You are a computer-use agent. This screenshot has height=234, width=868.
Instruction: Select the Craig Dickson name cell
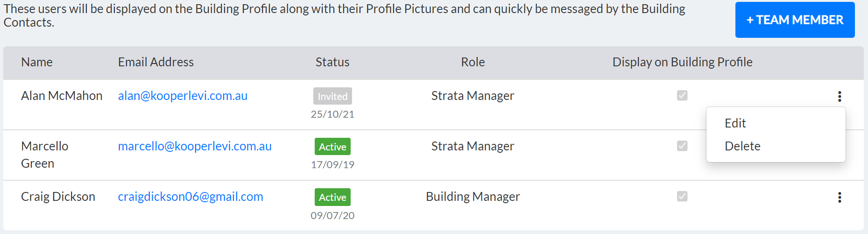pyautogui.click(x=58, y=197)
